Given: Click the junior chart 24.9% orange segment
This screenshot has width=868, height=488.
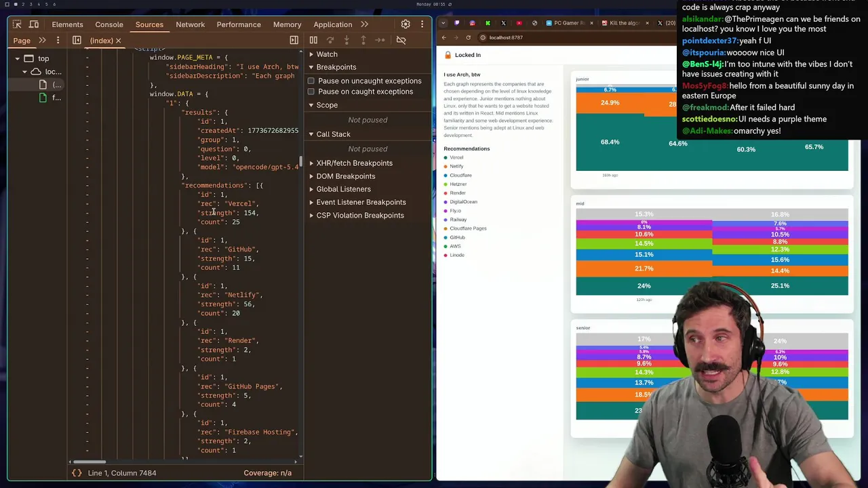Looking at the screenshot, I should click(610, 103).
